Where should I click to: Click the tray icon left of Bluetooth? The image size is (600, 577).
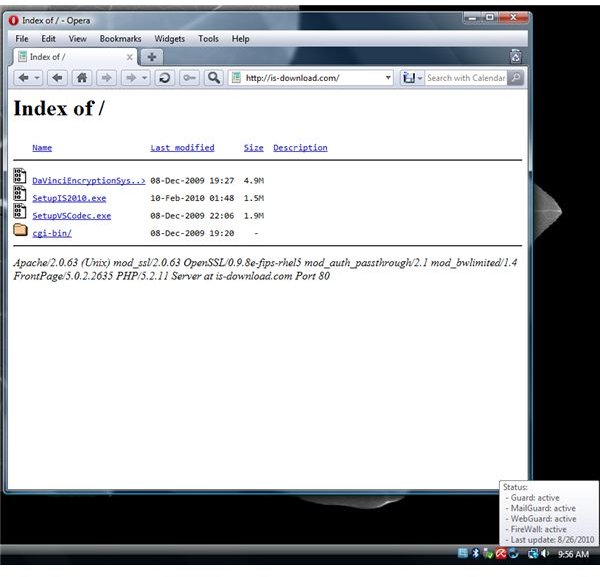(463, 553)
